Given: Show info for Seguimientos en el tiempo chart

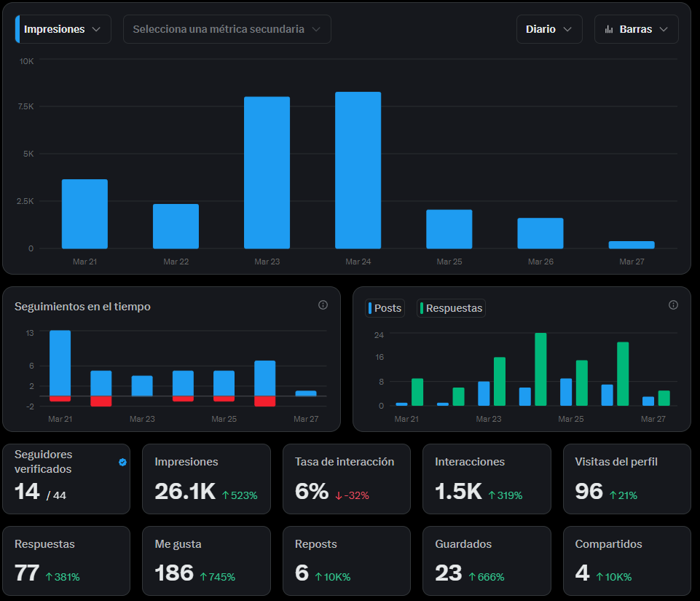Looking at the screenshot, I should pos(323,305).
